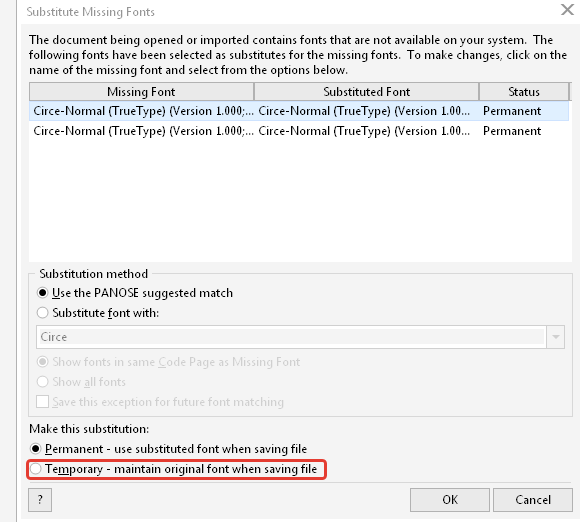583x522 pixels.
Task: Select Show all fonts radio option
Action: tap(42, 382)
